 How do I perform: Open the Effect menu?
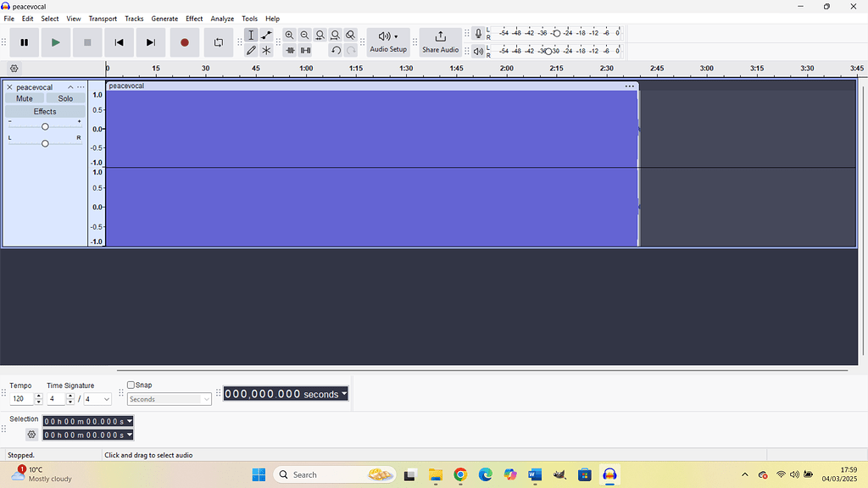pyautogui.click(x=194, y=18)
